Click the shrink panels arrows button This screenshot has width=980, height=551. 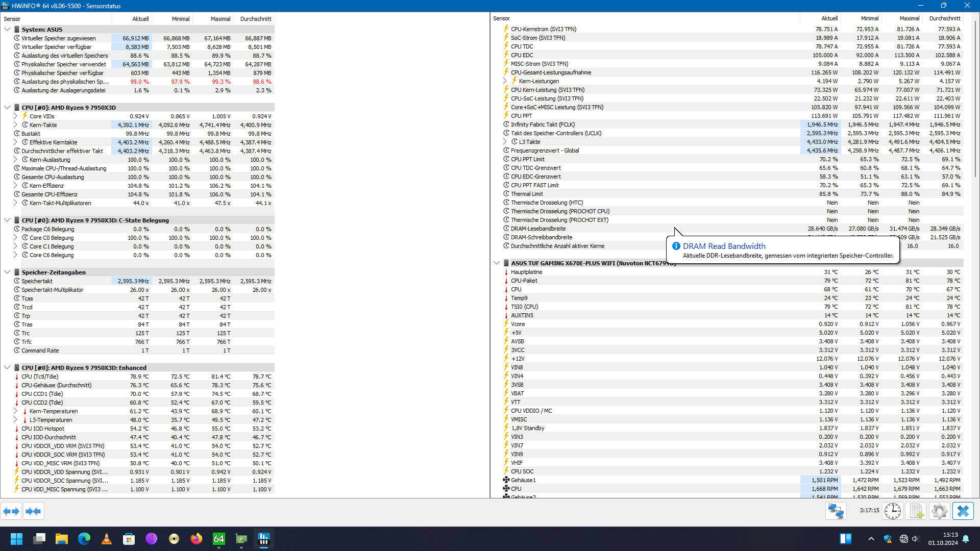pos(33,511)
